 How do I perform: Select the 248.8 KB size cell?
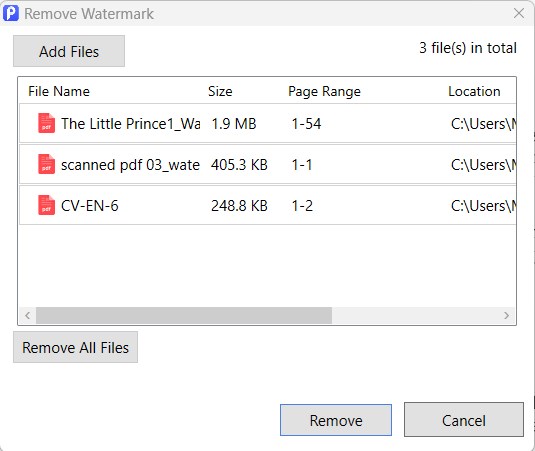point(239,206)
